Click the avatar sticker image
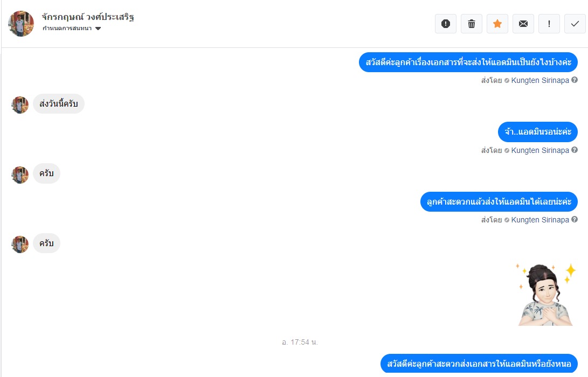 pyautogui.click(x=546, y=294)
